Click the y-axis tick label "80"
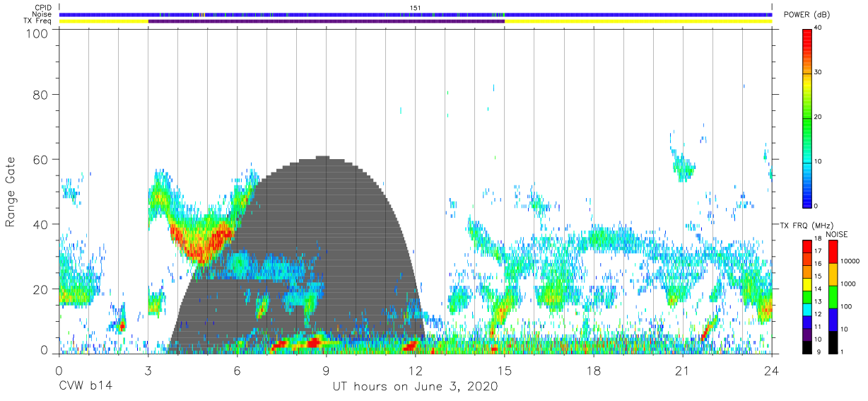This screenshot has height=401, width=868. point(41,95)
